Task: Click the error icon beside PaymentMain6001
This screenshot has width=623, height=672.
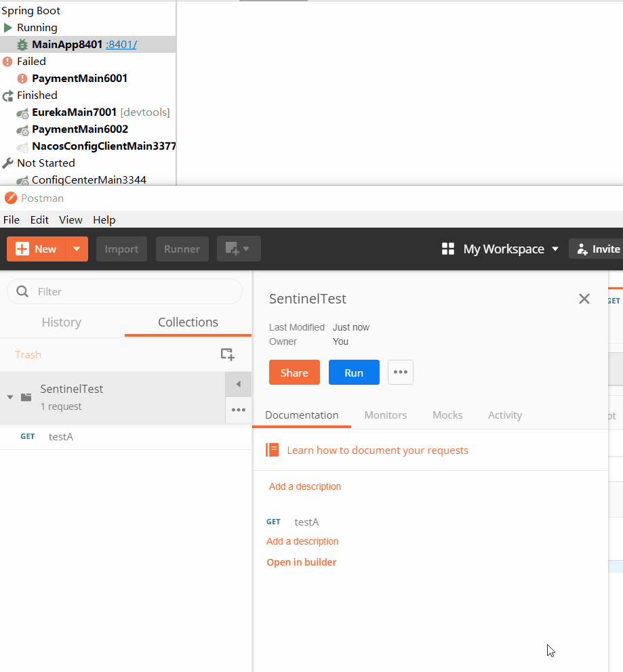Action: [x=22, y=79]
